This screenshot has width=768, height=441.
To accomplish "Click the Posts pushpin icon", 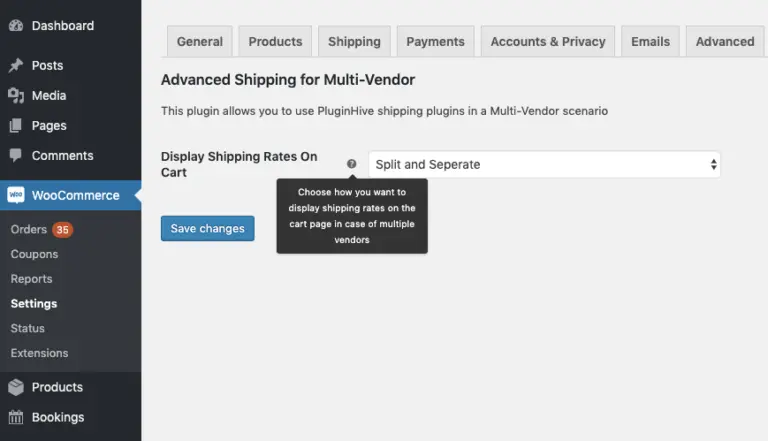I will click(x=15, y=66).
